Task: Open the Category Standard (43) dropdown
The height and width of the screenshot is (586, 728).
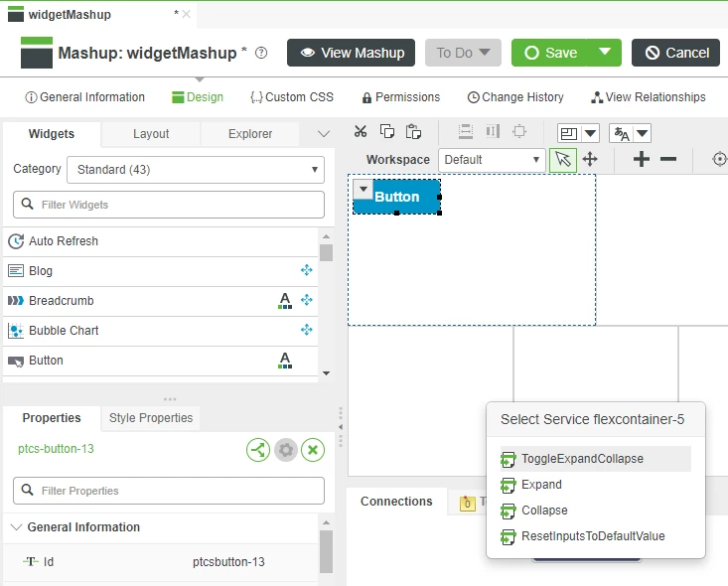Action: tap(196, 170)
